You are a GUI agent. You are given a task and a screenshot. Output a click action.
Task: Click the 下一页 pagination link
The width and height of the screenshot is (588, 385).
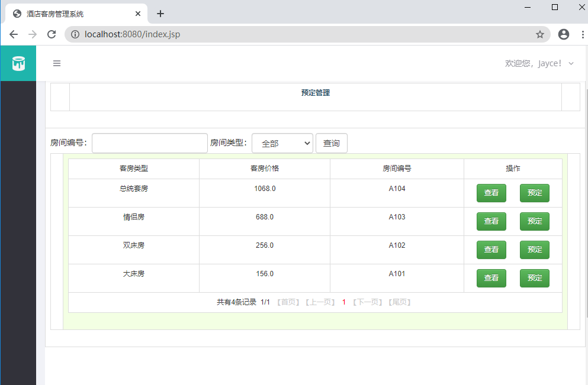tap(368, 302)
